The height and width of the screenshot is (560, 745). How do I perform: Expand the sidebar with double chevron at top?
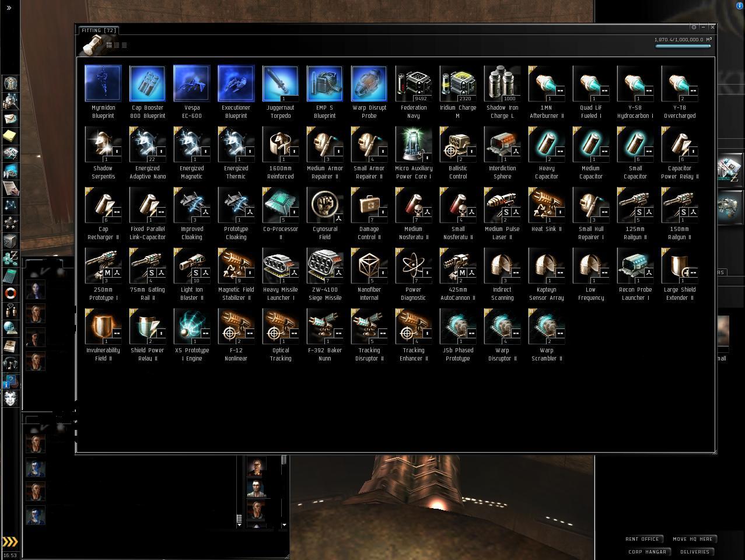(9, 8)
